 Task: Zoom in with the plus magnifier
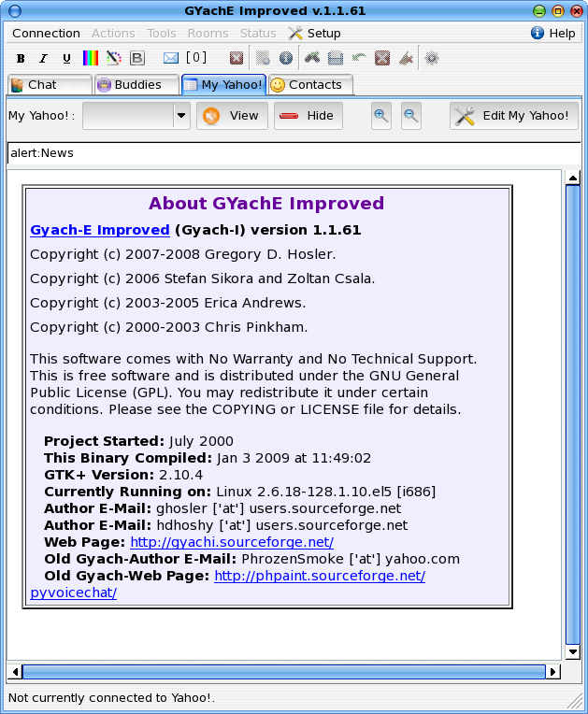coord(381,116)
